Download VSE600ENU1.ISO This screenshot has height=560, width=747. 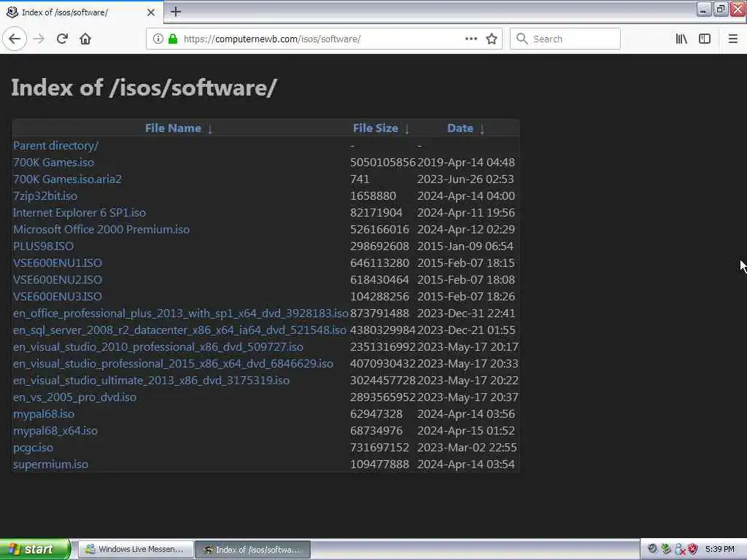57,262
